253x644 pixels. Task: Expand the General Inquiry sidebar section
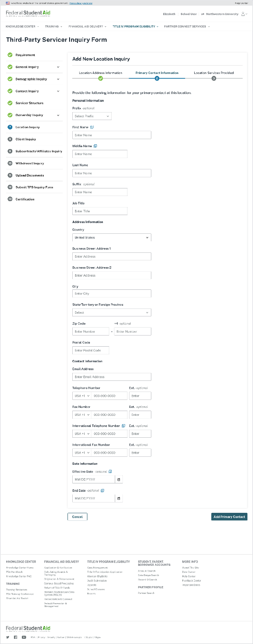[x=58, y=67]
